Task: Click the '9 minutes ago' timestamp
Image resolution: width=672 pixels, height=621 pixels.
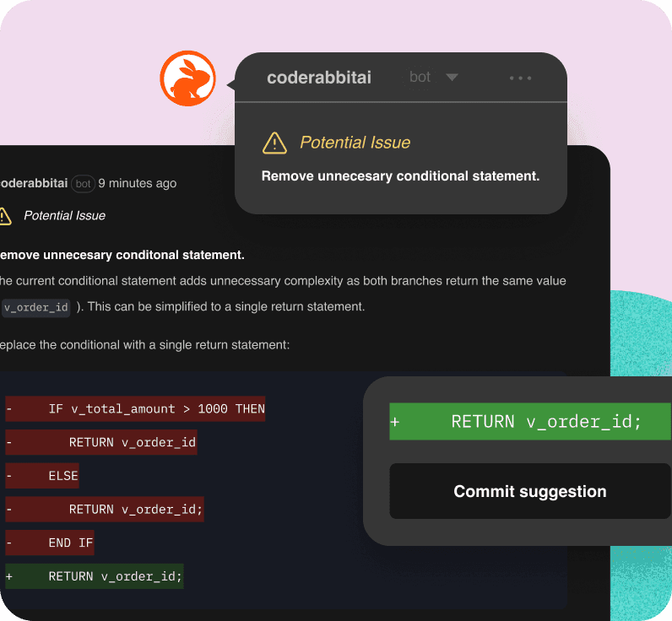Action: coord(137,183)
